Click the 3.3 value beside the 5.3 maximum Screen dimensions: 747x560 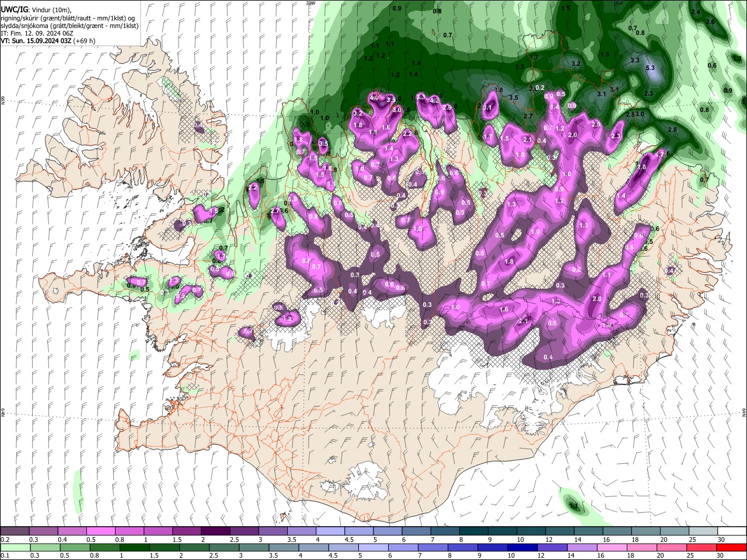(x=635, y=60)
